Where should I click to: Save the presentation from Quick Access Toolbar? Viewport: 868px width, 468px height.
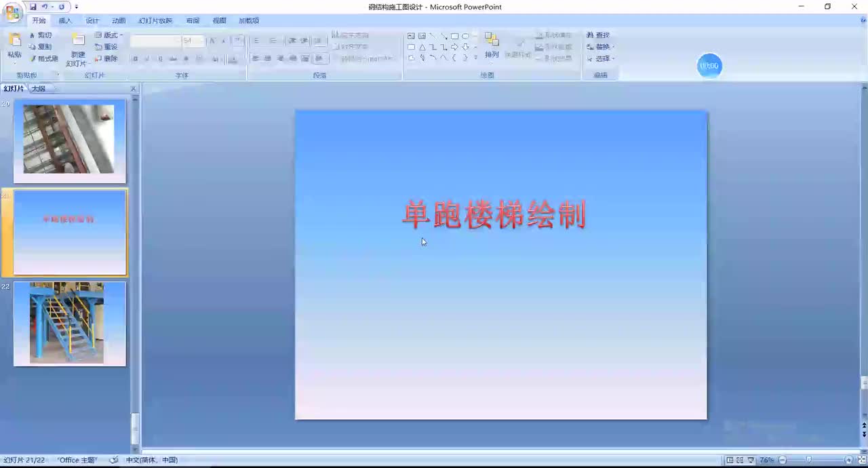[33, 7]
